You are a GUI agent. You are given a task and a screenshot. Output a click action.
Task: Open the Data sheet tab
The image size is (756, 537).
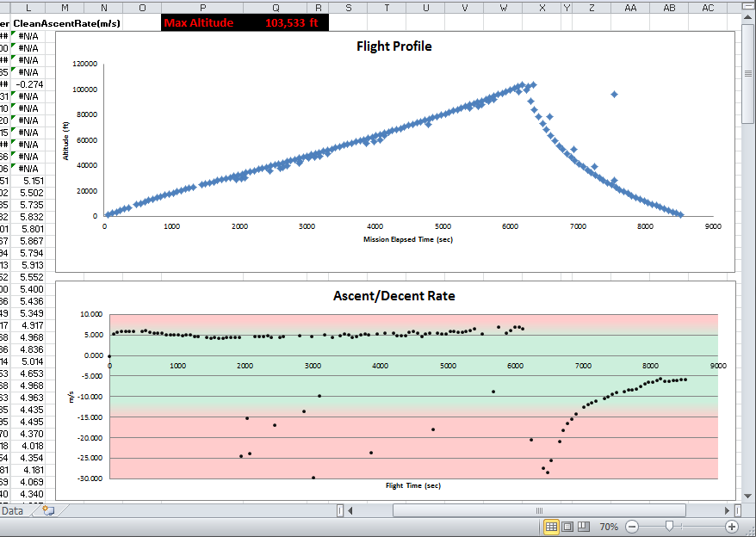13,510
